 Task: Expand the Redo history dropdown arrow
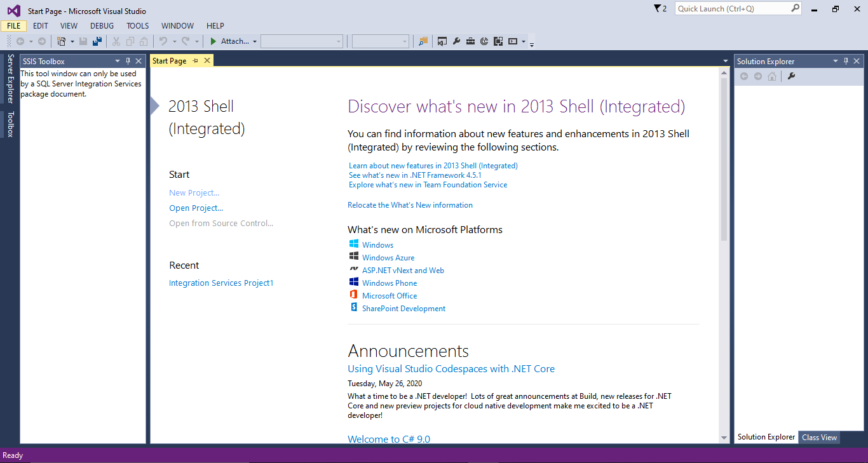click(x=196, y=41)
